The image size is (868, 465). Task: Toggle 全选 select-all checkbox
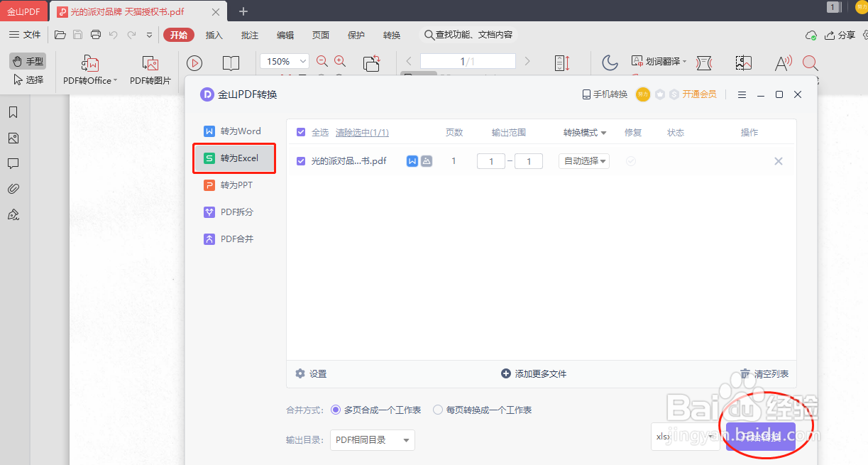pyautogui.click(x=301, y=132)
